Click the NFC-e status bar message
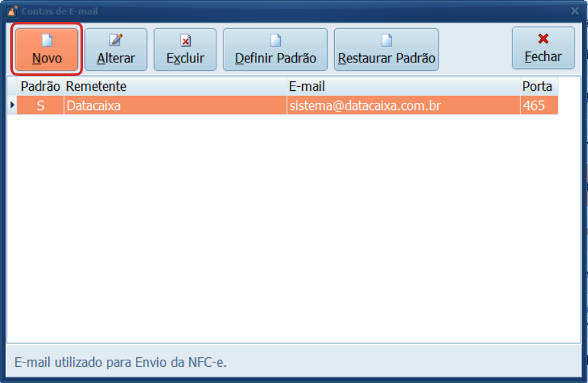This screenshot has width=588, height=383. [x=120, y=362]
